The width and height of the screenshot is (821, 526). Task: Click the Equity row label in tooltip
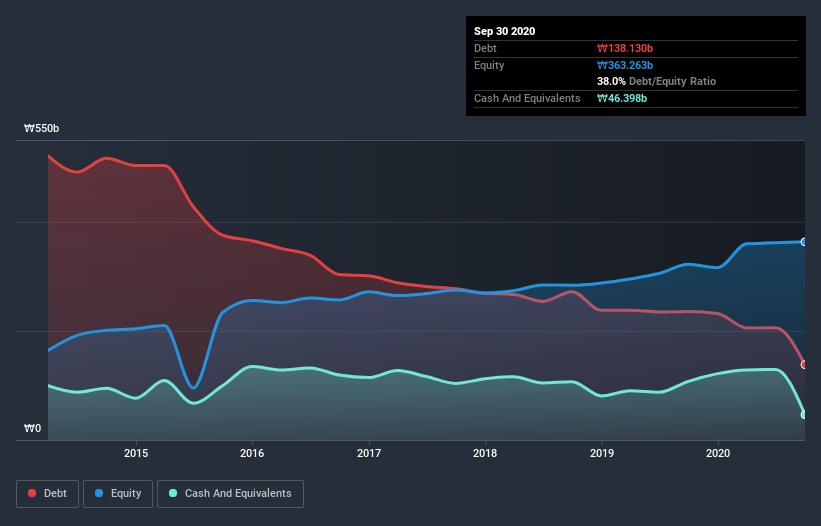tap(489, 65)
